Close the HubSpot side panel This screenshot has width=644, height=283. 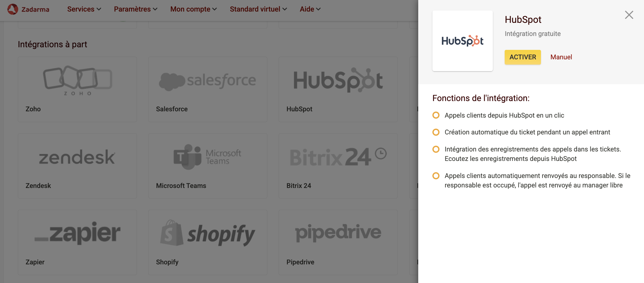(629, 15)
